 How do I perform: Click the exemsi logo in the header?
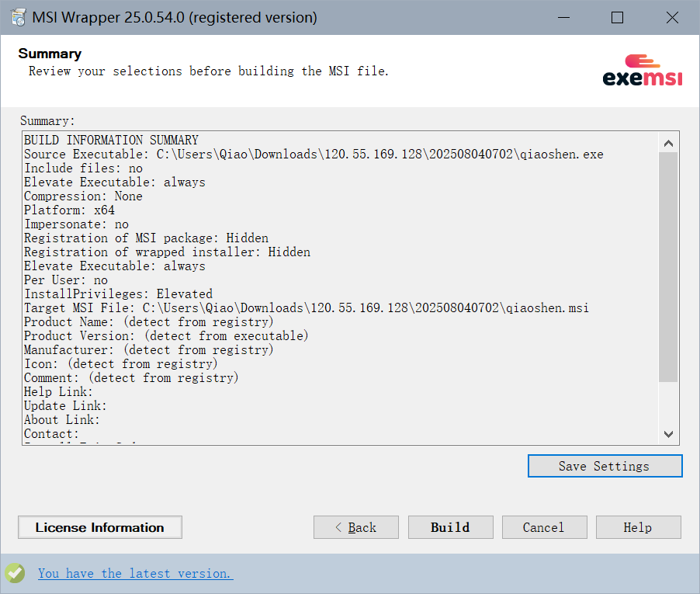tap(642, 71)
